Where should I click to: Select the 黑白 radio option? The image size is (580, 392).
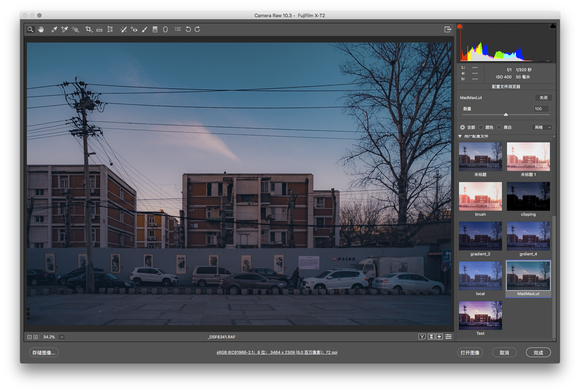501,127
